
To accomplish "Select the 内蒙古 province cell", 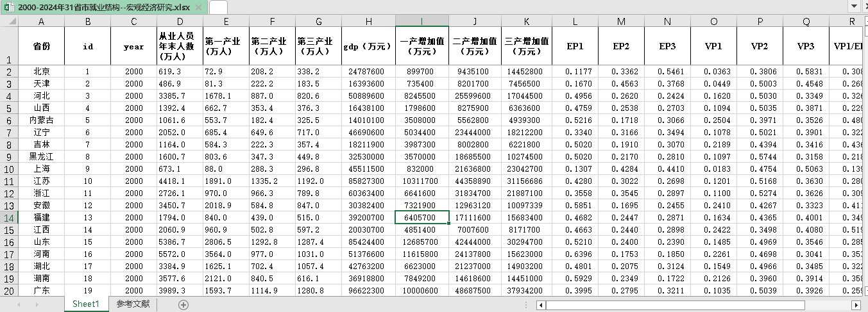I will (x=41, y=120).
